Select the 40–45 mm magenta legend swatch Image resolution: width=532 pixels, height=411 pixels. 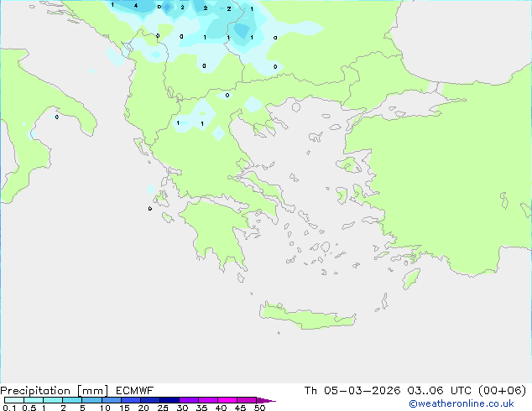click(227, 400)
